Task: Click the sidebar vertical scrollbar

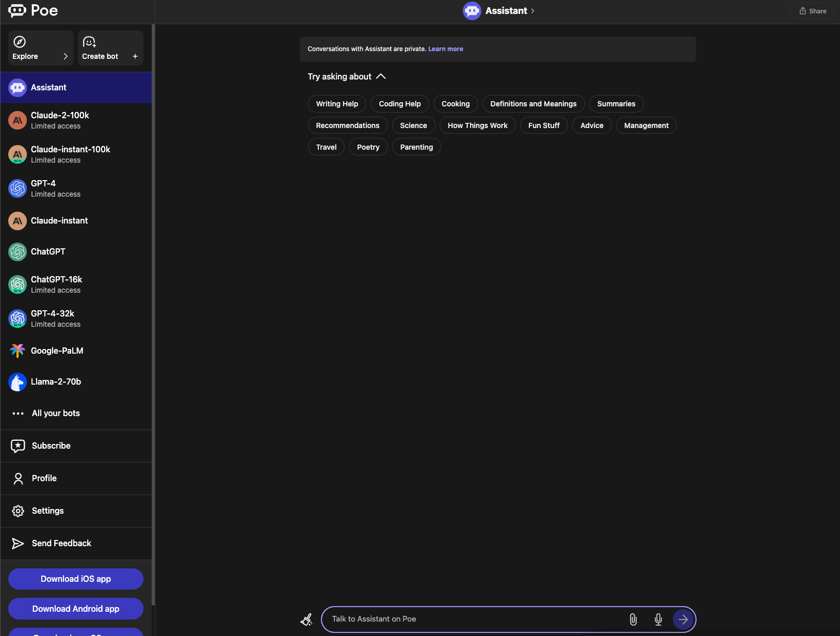Action: [x=153, y=315]
